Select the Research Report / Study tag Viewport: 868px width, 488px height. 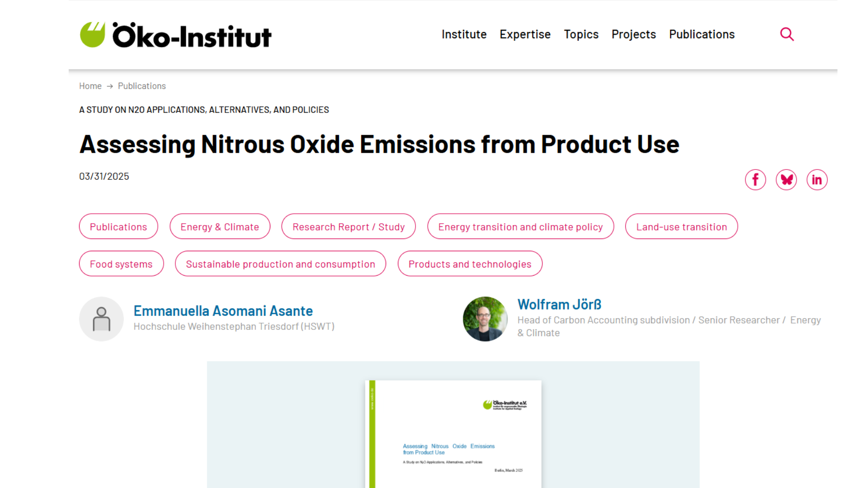click(x=348, y=227)
